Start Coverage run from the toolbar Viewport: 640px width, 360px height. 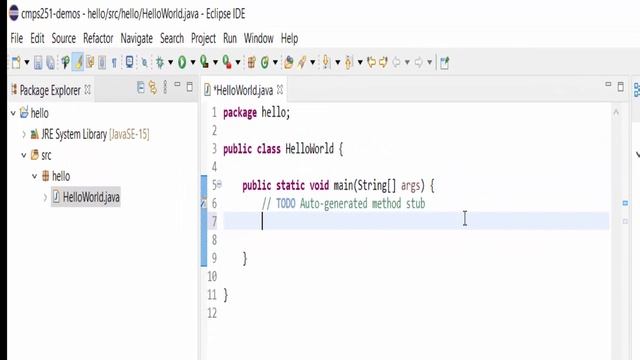pos(204,62)
